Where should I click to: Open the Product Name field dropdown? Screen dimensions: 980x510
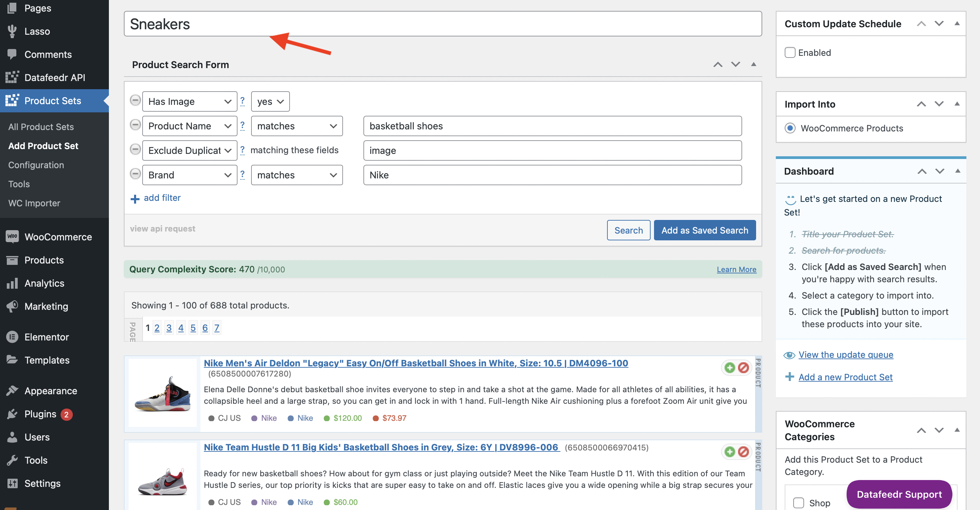tap(190, 126)
